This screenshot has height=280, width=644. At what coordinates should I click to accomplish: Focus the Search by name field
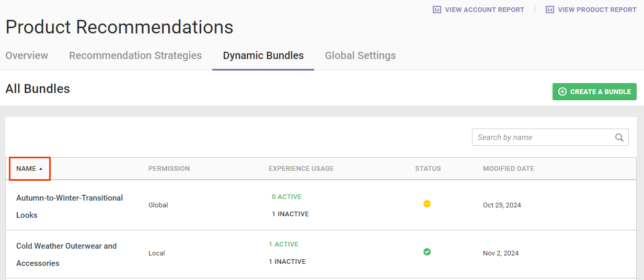543,137
